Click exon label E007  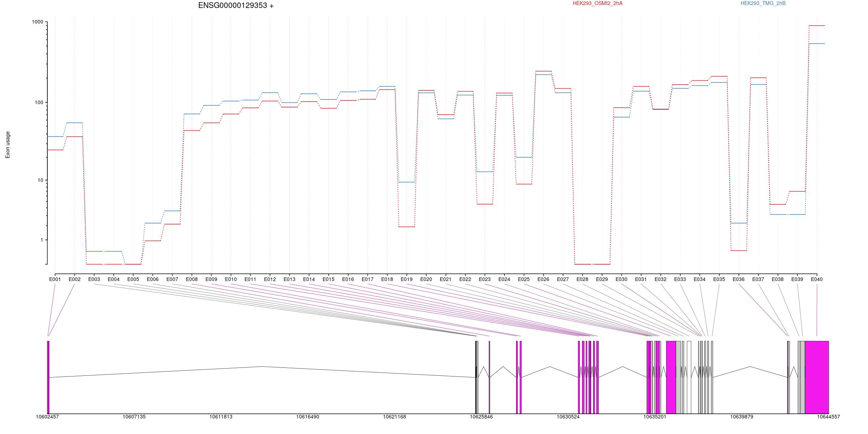click(172, 279)
